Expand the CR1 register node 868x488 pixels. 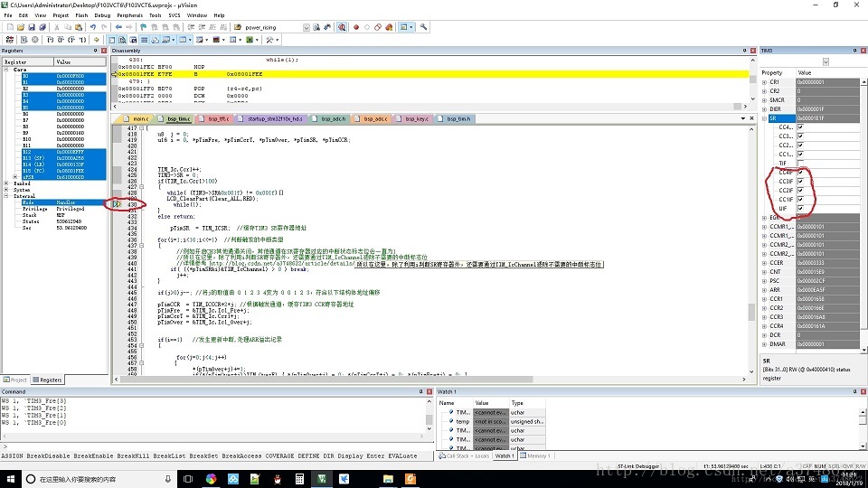[764, 82]
